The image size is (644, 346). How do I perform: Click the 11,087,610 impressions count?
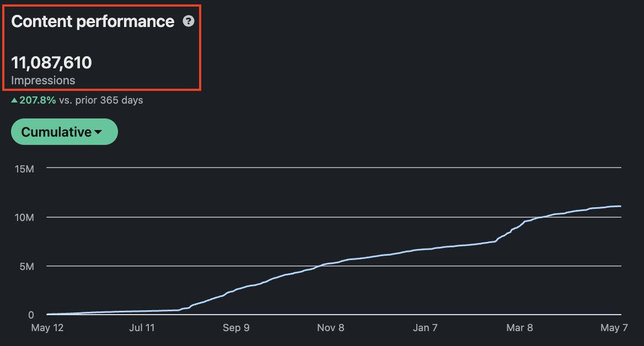point(51,63)
